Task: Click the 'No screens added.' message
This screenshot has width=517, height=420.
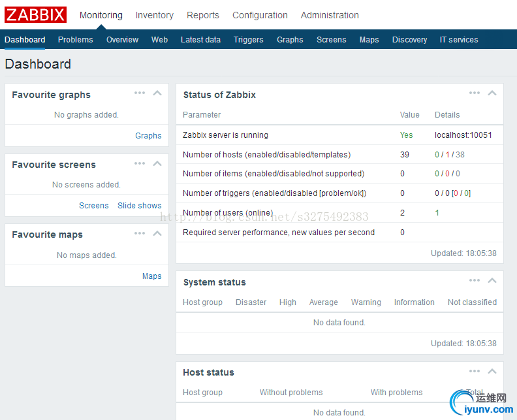Action: point(86,185)
